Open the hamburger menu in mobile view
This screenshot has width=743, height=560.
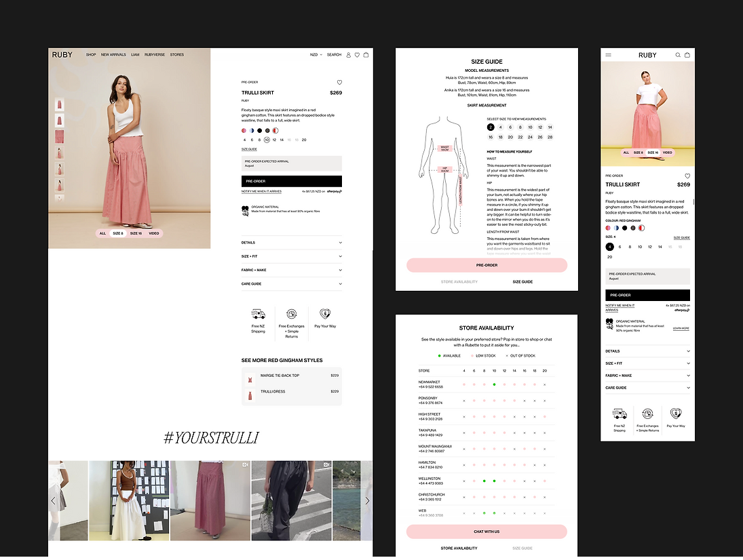click(x=609, y=55)
